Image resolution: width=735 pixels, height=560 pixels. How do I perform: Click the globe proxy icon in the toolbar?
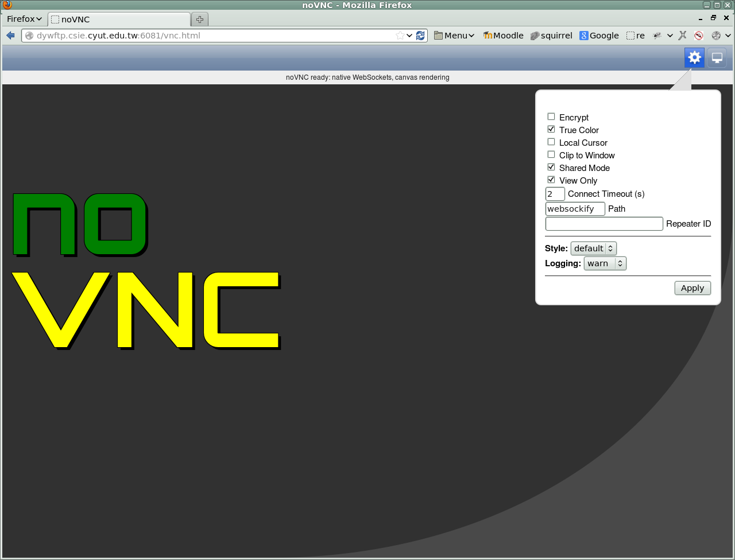tap(717, 35)
